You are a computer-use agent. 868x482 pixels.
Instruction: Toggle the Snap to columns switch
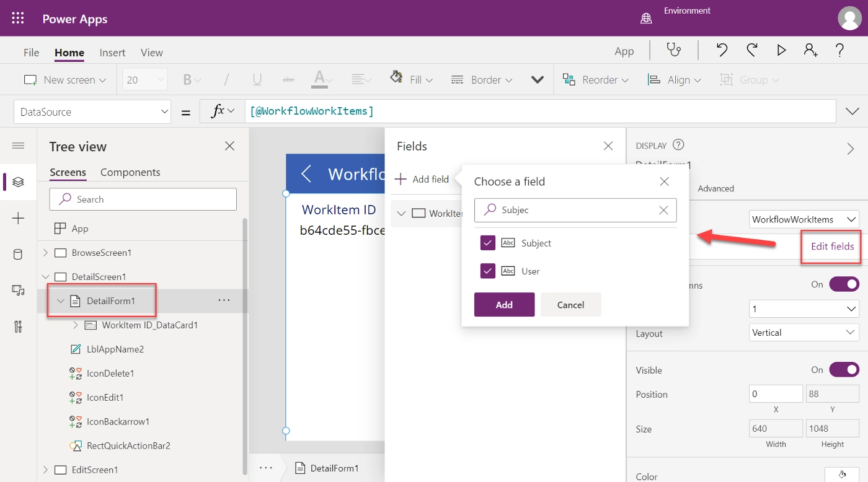(844, 284)
